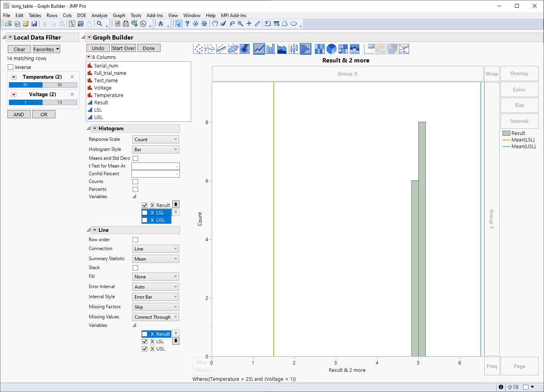Image resolution: width=544 pixels, height=392 pixels.
Task: Open the Summary Statistic dropdown
Action: 155,259
